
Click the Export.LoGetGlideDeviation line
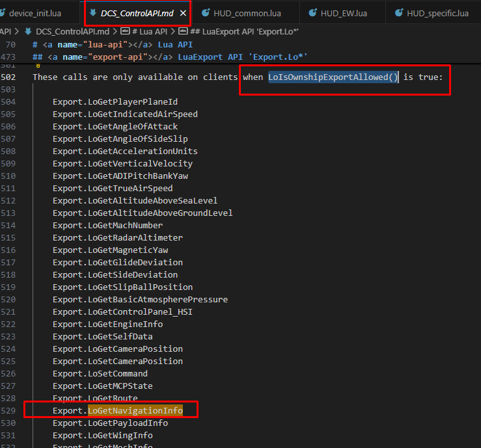click(x=118, y=263)
